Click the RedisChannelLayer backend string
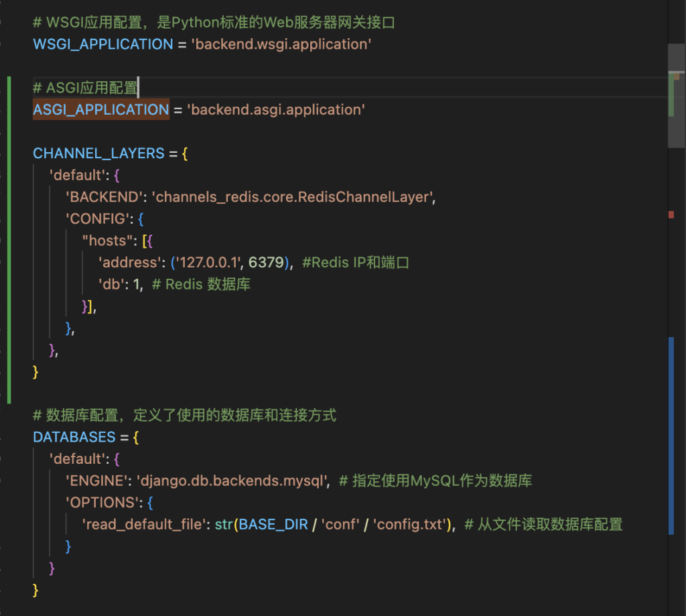 point(293,197)
